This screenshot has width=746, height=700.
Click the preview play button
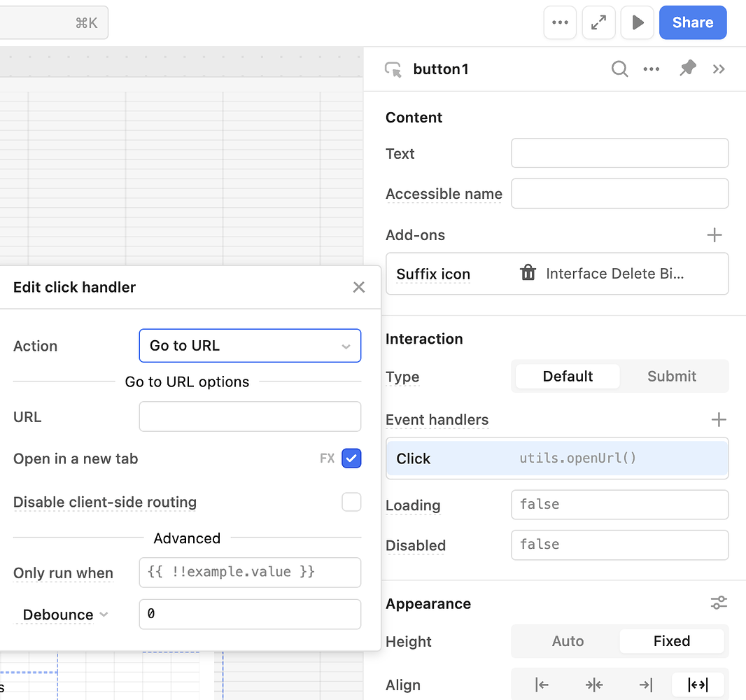[637, 22]
